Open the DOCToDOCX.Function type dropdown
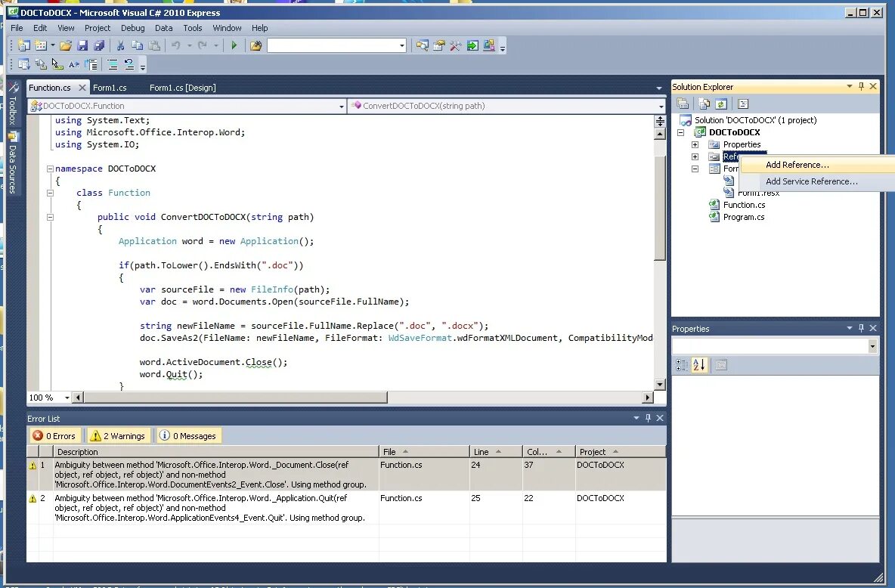The image size is (895, 588). tap(342, 106)
